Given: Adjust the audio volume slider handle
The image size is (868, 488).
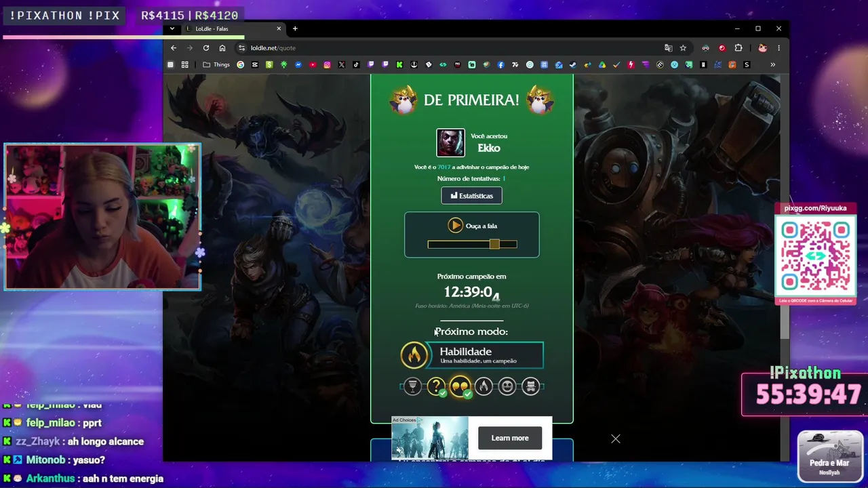Looking at the screenshot, I should coord(494,244).
